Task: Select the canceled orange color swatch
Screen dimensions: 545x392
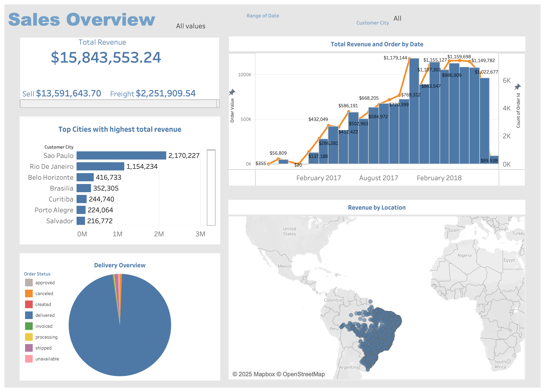Action: pyautogui.click(x=29, y=293)
